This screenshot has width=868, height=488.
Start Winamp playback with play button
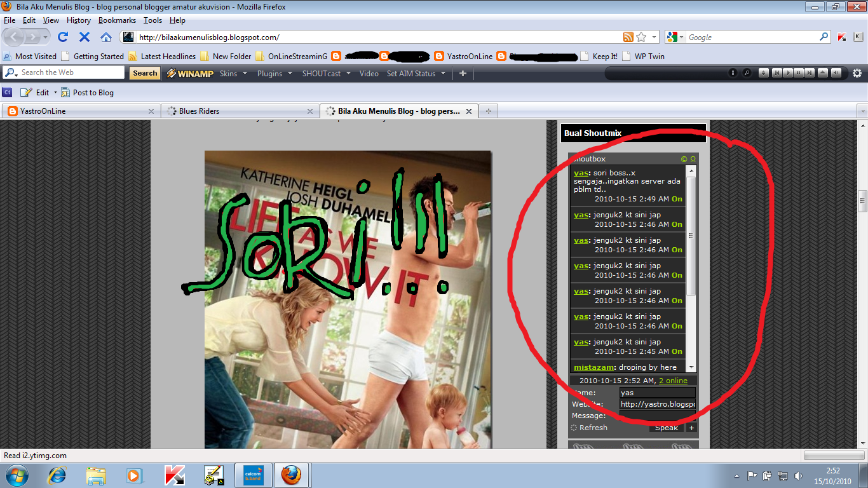tap(788, 73)
